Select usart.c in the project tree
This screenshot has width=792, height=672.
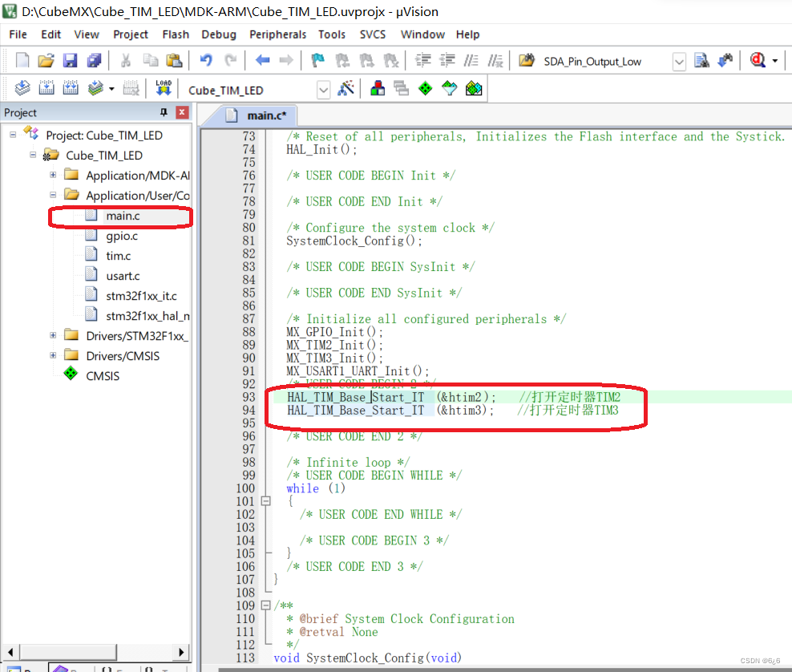coord(123,276)
